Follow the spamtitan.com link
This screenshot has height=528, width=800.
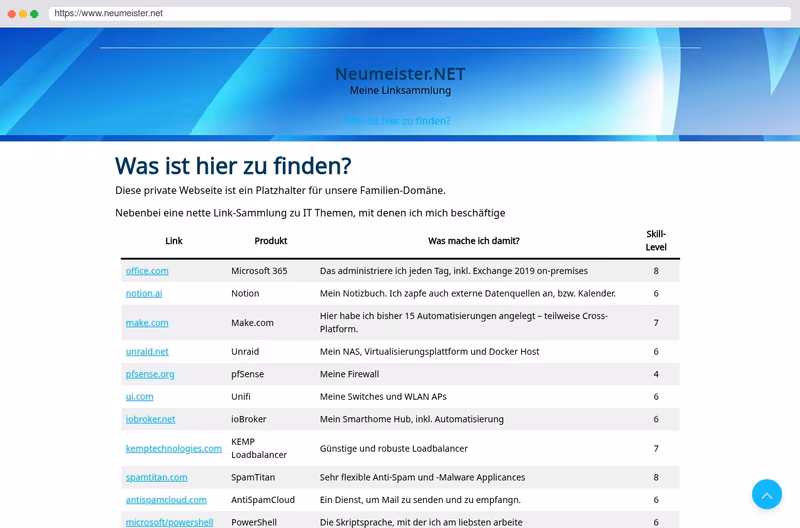[x=157, y=477]
